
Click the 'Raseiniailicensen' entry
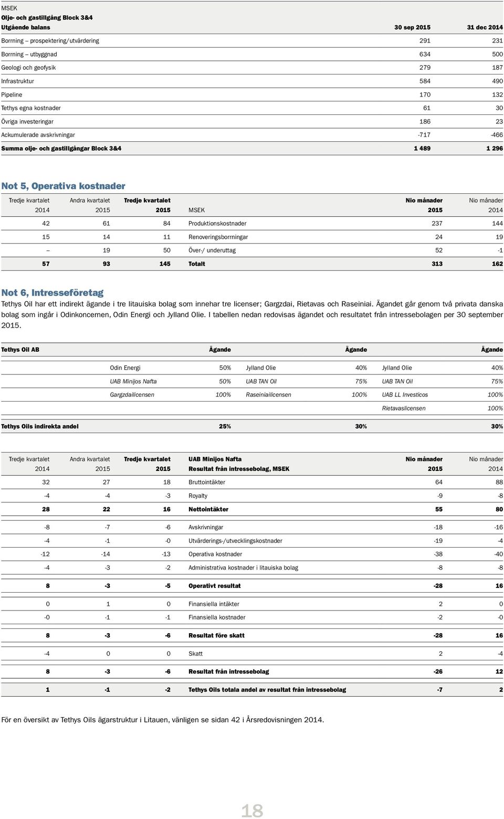268,395
